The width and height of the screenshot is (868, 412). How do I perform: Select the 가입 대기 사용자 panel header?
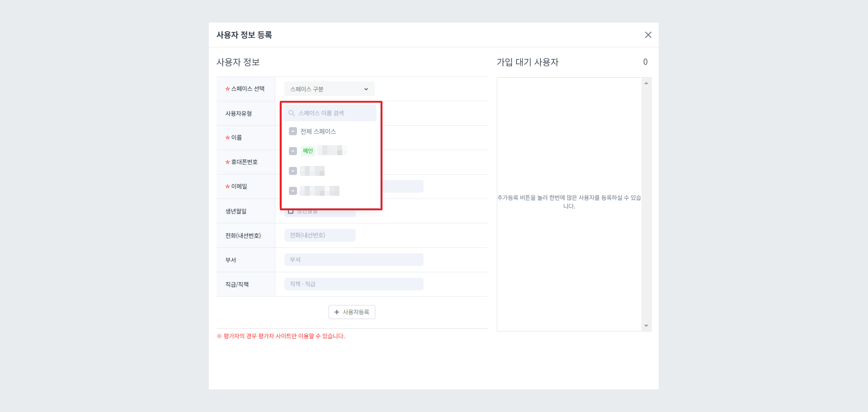527,62
